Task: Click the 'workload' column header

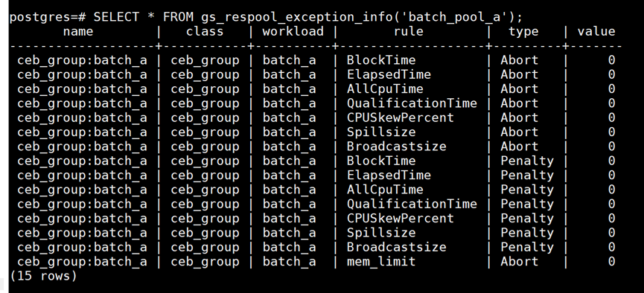Action: click(x=293, y=31)
